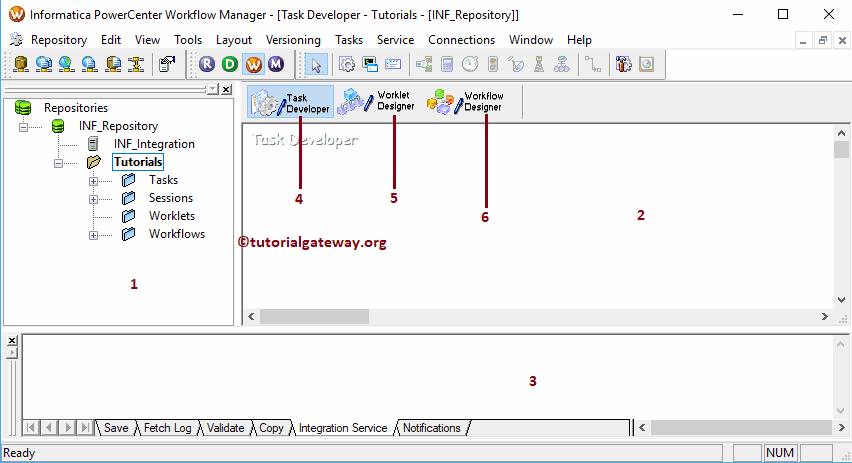
Task: Close the repository navigator panel
Action: [x=227, y=89]
